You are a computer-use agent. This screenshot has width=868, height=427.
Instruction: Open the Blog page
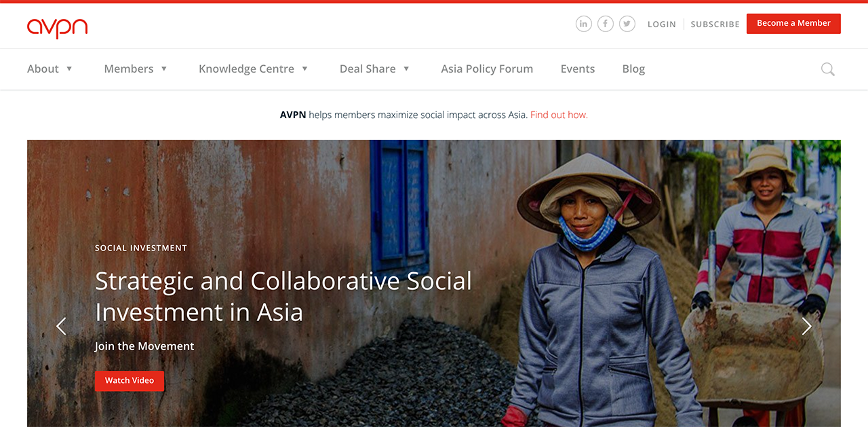click(x=633, y=69)
